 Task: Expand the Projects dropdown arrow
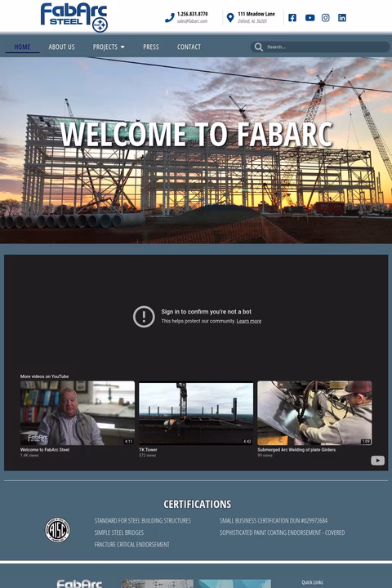point(122,47)
